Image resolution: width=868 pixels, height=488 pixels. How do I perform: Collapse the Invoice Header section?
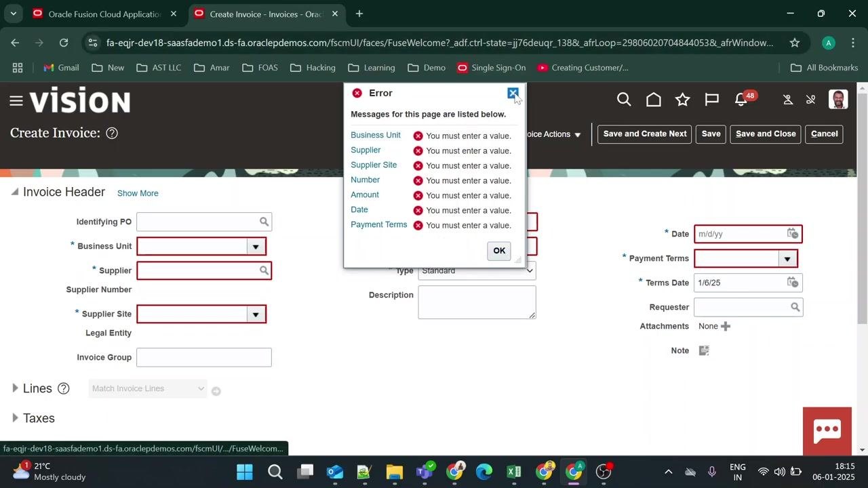[x=15, y=192]
